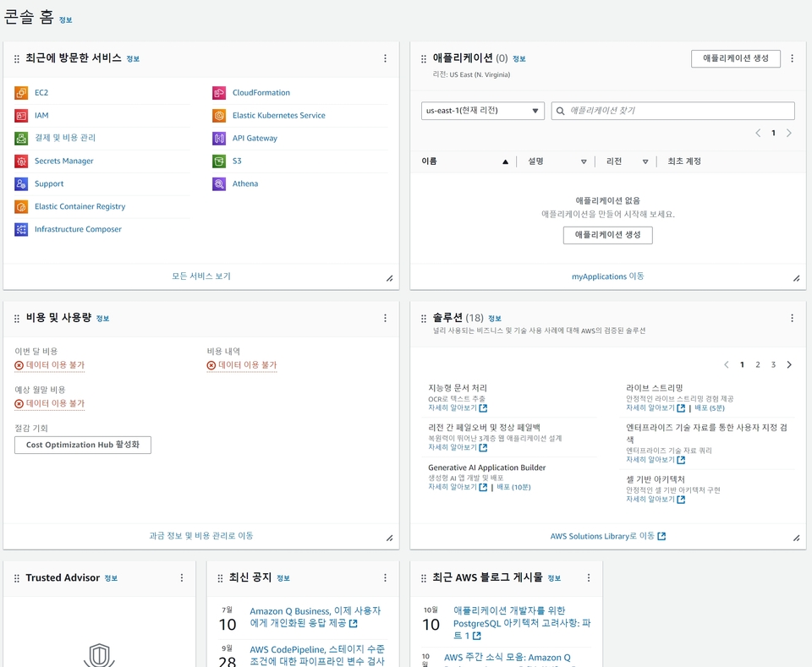Click 배포 (10분) for Generative AI Builder

click(x=513, y=487)
